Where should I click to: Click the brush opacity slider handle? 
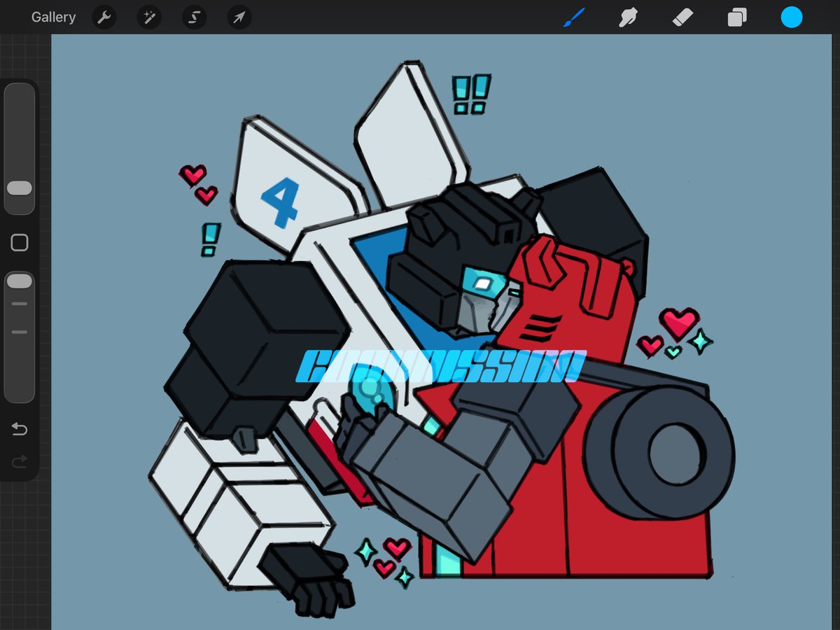[20, 281]
